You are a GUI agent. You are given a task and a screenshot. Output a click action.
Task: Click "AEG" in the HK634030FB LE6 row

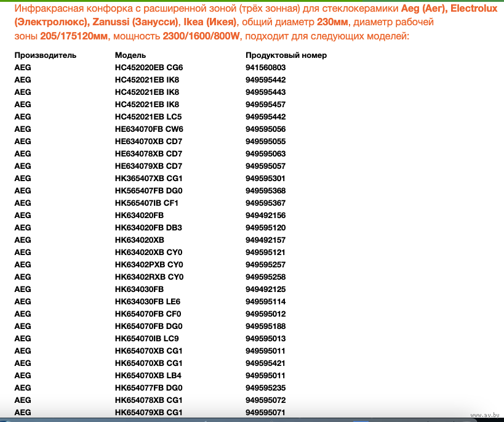(x=23, y=302)
